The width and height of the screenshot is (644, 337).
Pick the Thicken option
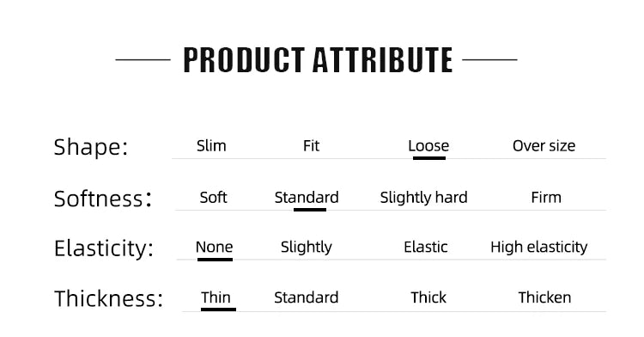tap(544, 297)
